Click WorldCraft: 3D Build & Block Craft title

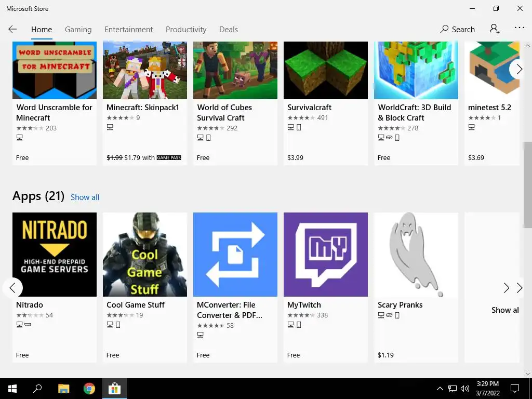point(414,113)
